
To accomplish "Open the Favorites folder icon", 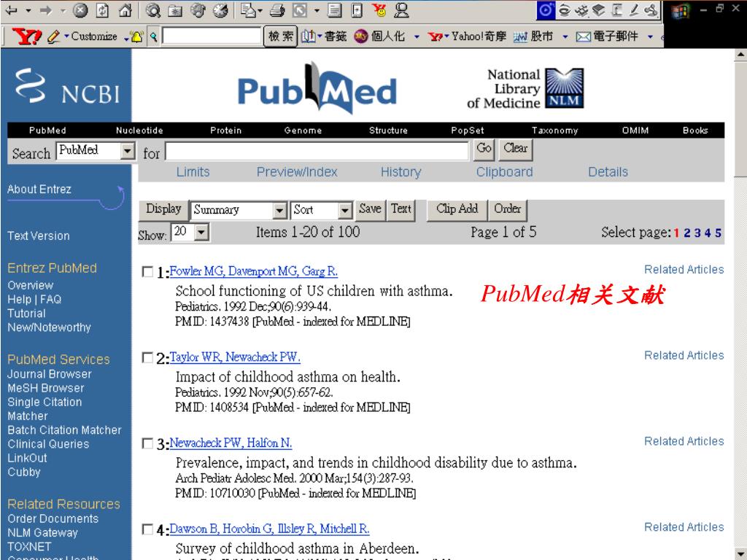I will pos(176,10).
